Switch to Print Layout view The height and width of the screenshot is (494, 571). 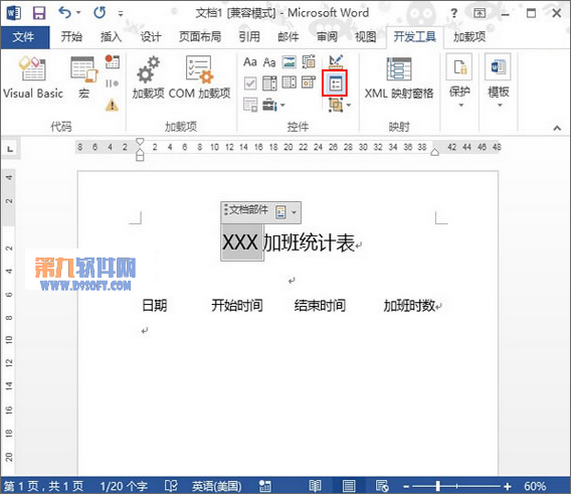click(x=349, y=486)
